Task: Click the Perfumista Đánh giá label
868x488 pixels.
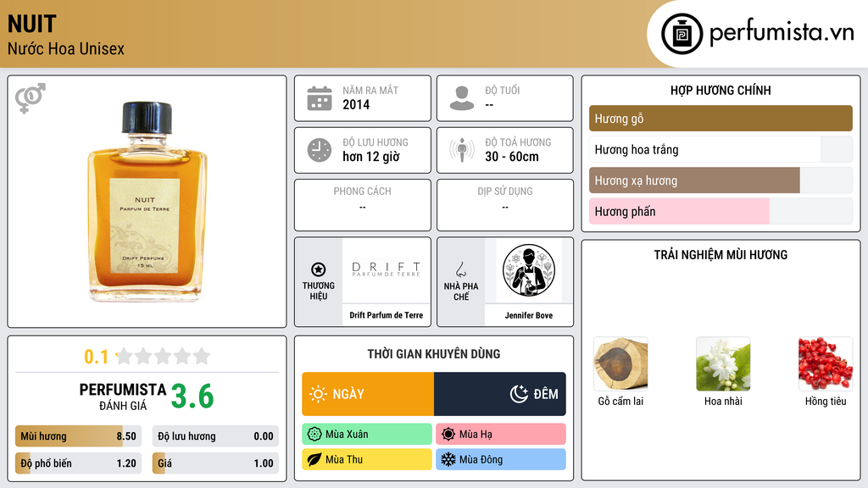Action: [122, 396]
